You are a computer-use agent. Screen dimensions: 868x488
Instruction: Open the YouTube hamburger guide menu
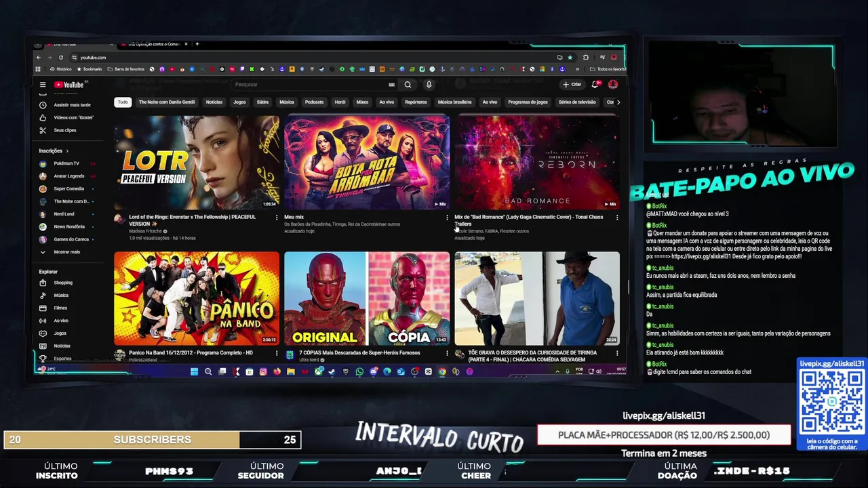point(43,85)
